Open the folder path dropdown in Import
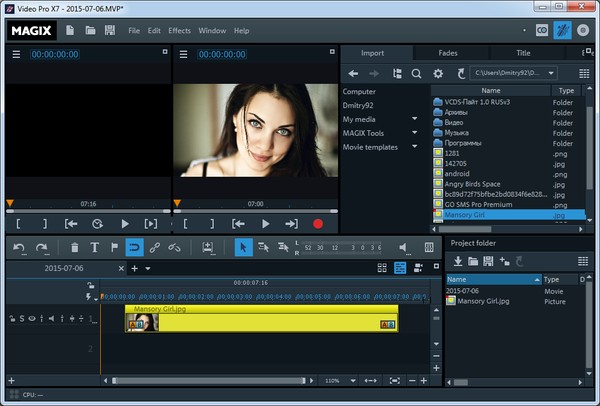This screenshot has height=406, width=600. (551, 73)
